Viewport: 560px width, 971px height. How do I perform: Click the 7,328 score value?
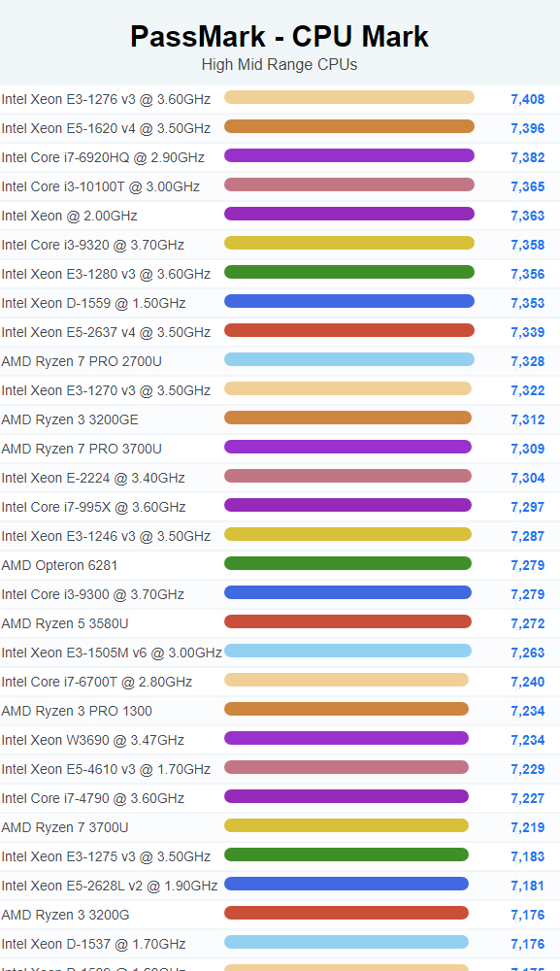[528, 361]
